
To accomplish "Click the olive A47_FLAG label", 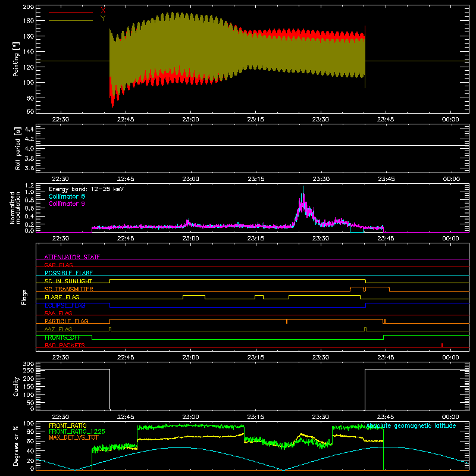I will click(x=58, y=329).
